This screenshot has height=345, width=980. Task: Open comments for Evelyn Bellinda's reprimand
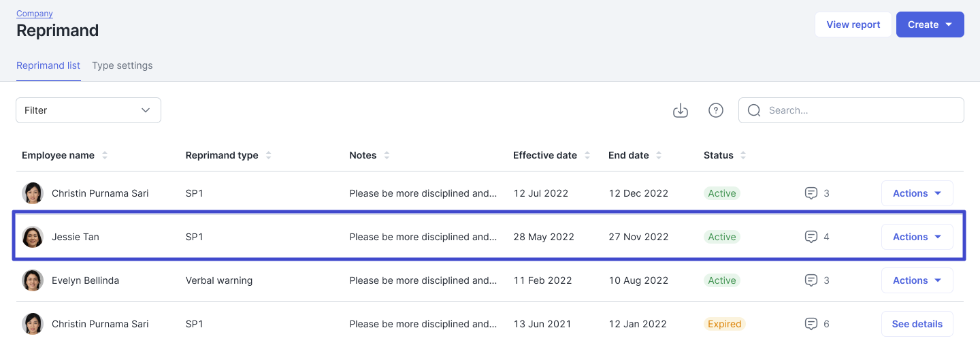click(x=811, y=280)
